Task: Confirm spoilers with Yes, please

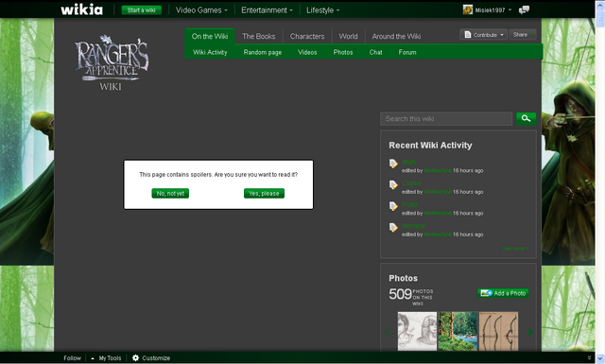Action: tap(264, 194)
